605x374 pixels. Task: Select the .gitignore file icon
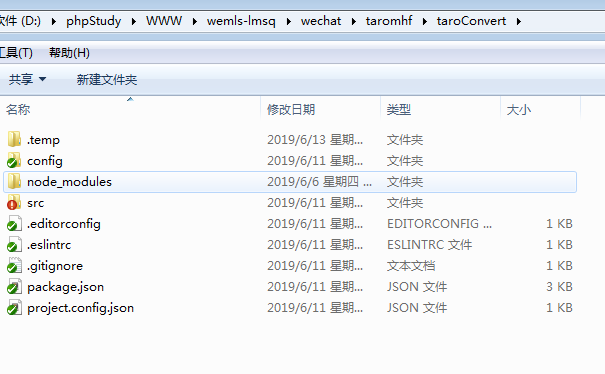click(x=14, y=266)
